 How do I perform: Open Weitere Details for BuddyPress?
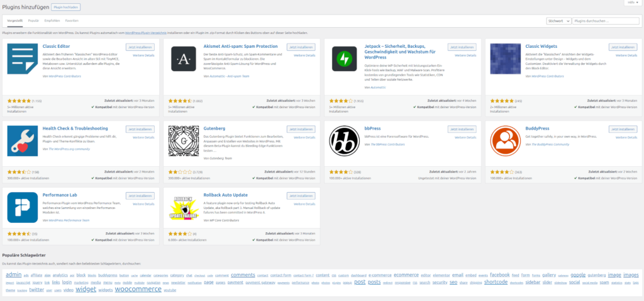click(x=627, y=138)
